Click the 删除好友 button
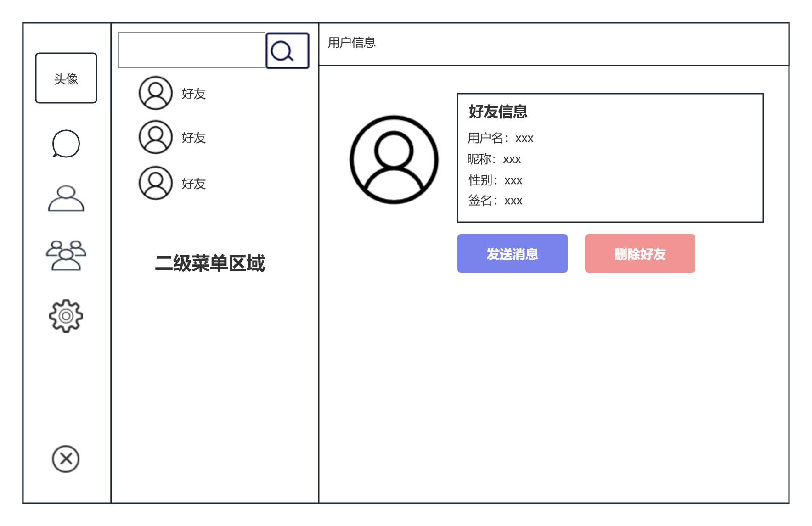The image size is (812, 526). point(640,253)
